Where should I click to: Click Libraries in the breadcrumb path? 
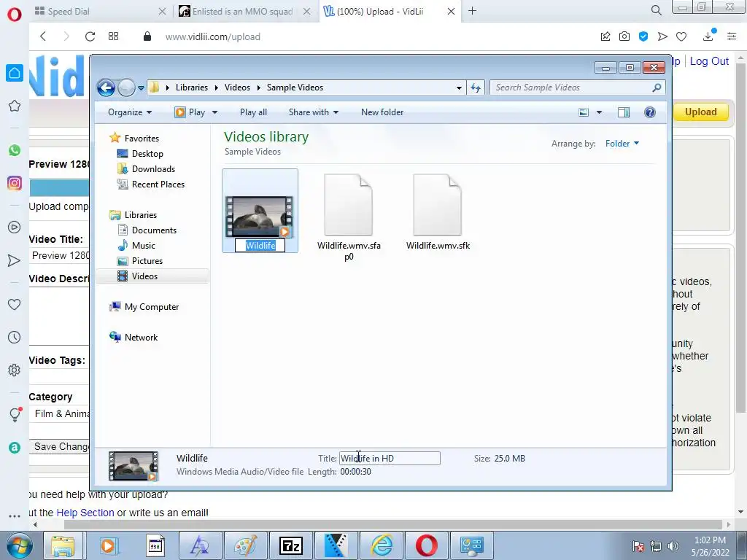click(x=192, y=87)
